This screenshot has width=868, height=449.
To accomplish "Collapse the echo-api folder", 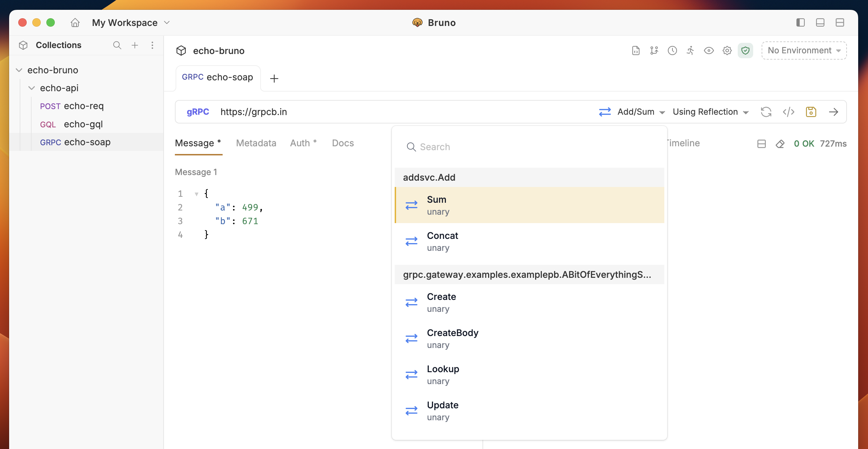I will (32, 88).
